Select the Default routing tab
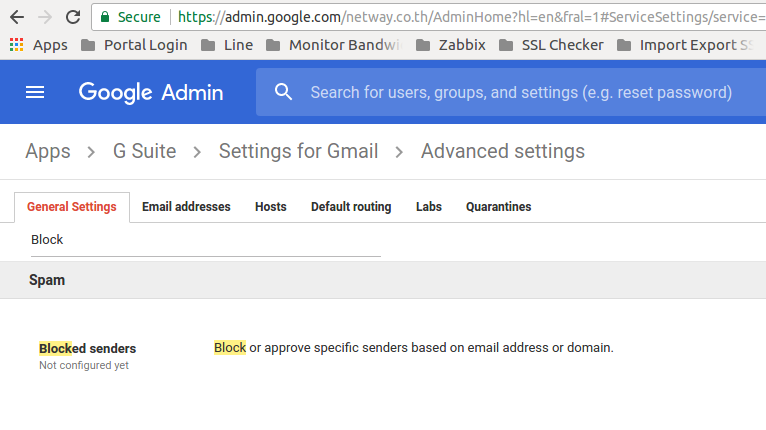 pyautogui.click(x=351, y=207)
